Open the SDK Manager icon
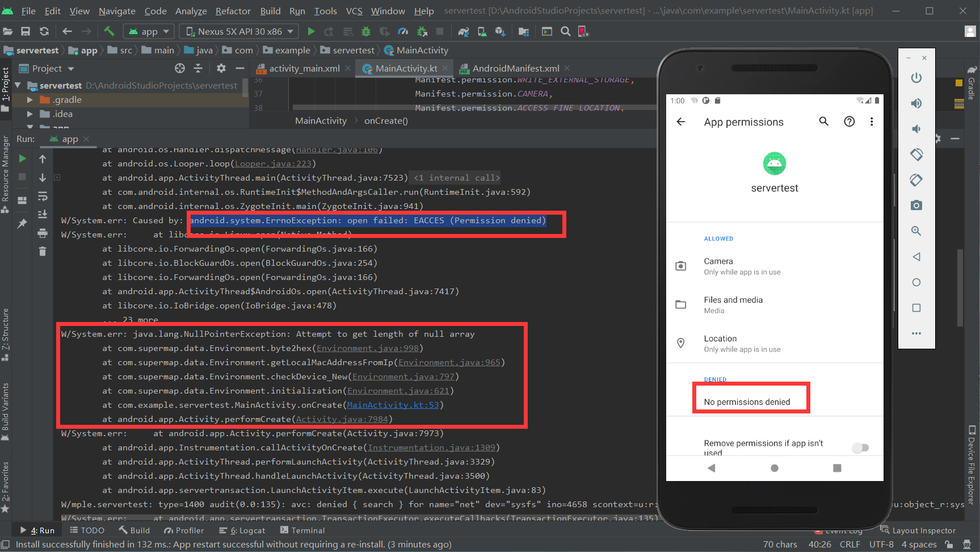This screenshot has width=980, height=552. click(500, 31)
